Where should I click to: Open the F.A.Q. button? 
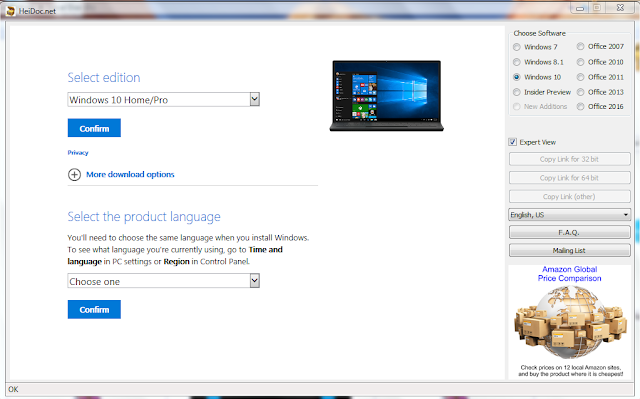pyautogui.click(x=569, y=232)
